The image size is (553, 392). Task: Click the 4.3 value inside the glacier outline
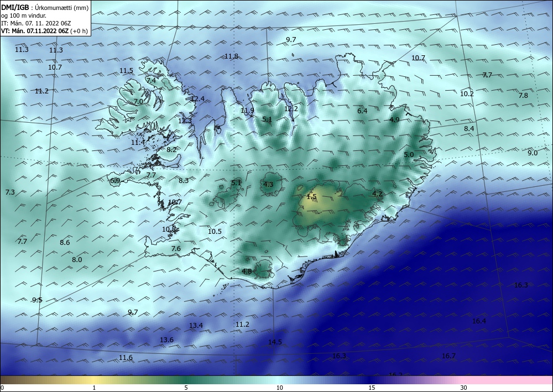268,184
